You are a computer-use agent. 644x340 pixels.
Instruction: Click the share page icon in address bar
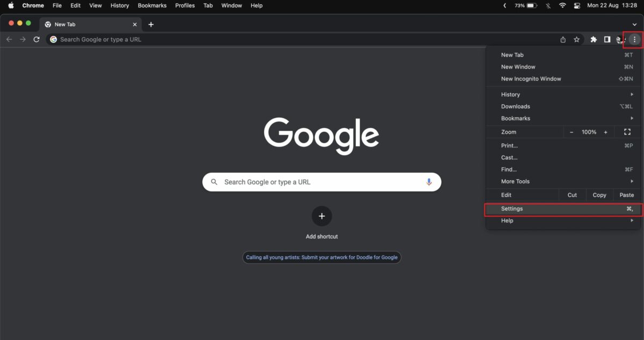point(563,39)
